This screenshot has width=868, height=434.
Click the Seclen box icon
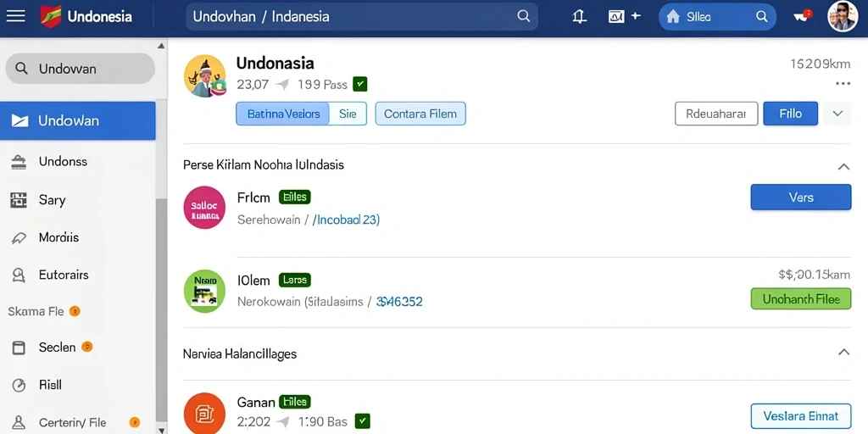pos(19,348)
